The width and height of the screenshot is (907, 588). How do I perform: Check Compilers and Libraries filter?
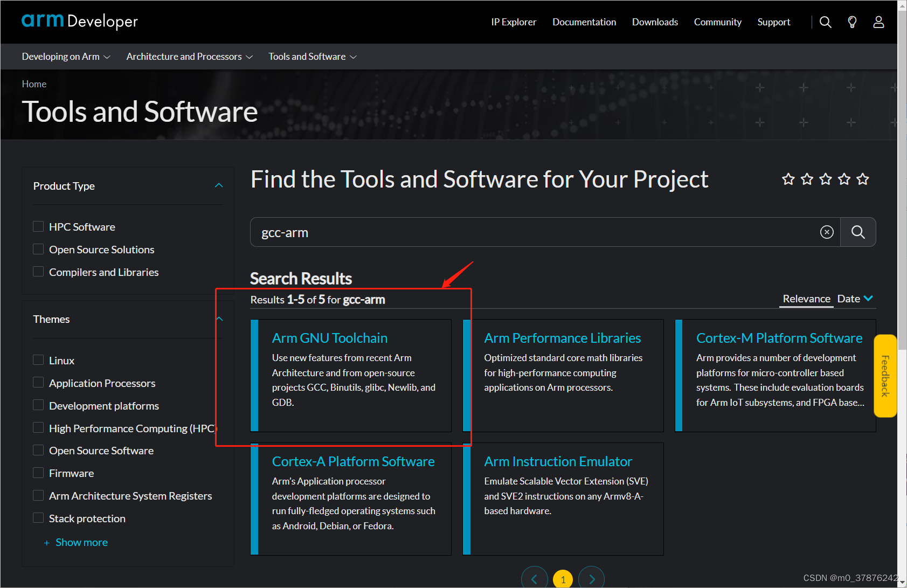[38, 272]
